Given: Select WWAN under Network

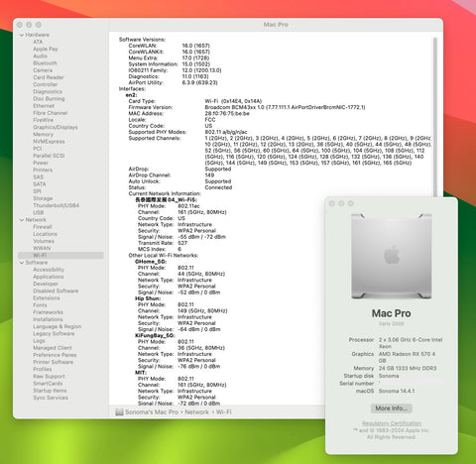Looking at the screenshot, I should coord(42,248).
